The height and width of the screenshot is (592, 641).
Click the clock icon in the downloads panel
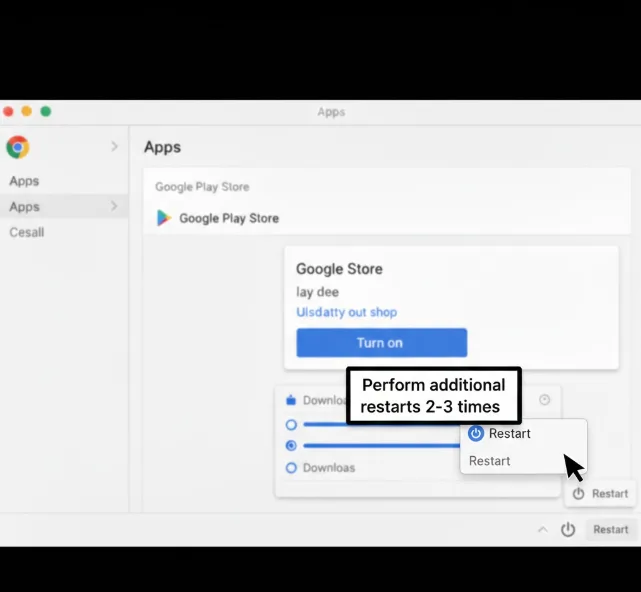point(545,400)
